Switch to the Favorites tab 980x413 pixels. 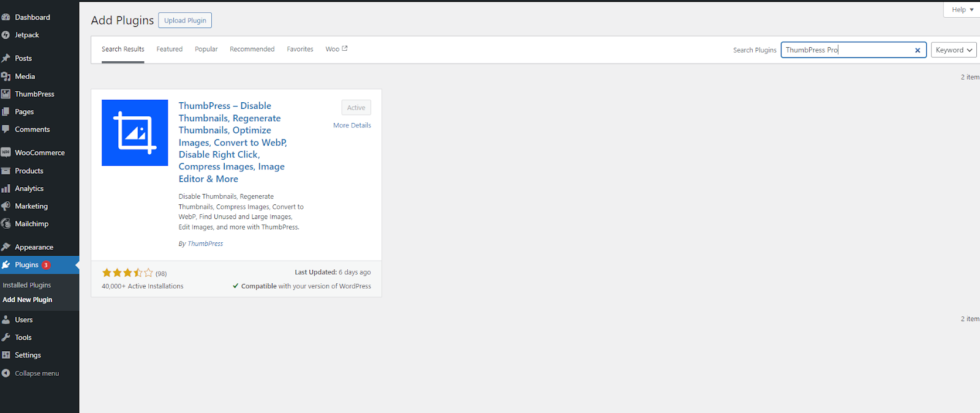pyautogui.click(x=300, y=50)
